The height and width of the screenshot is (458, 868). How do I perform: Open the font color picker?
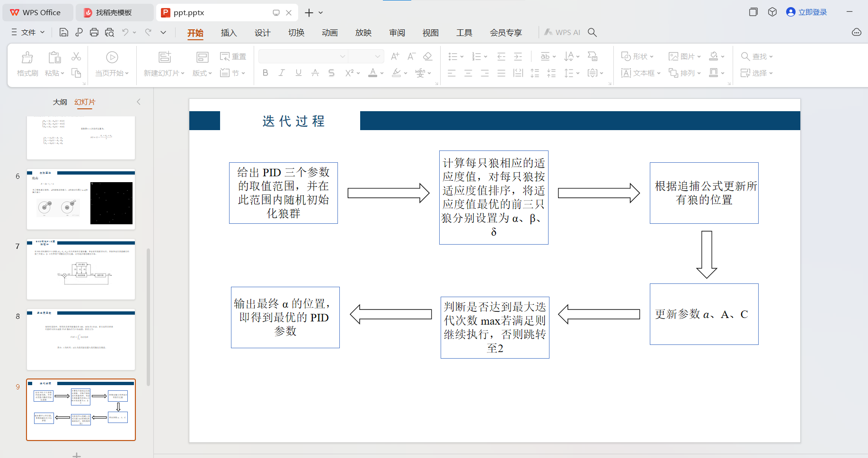pos(381,73)
